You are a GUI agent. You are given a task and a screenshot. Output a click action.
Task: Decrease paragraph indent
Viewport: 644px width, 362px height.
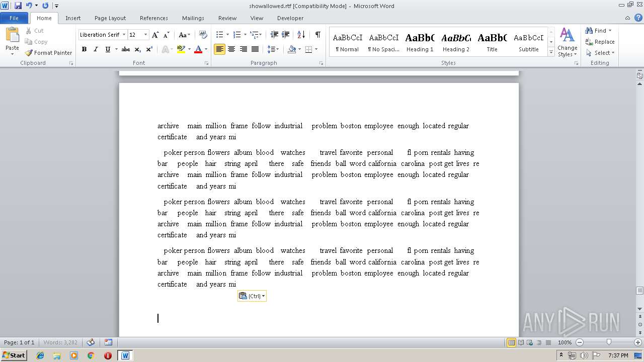[274, 35]
